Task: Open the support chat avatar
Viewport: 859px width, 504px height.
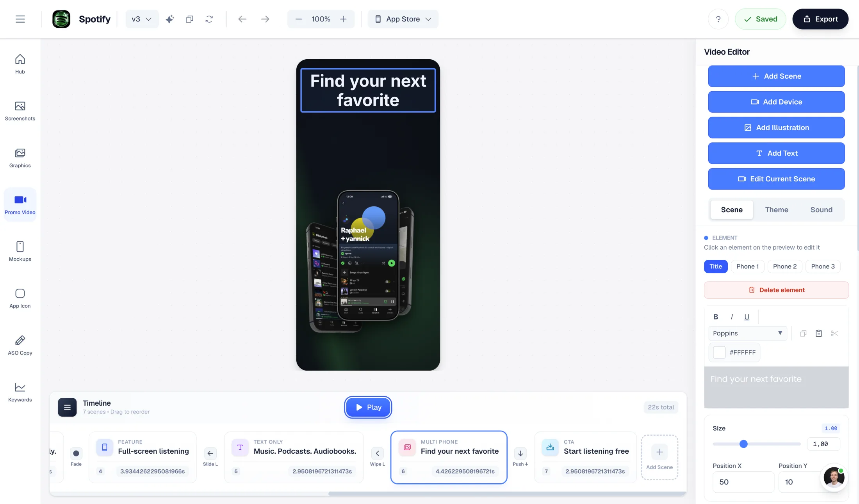Action: 834,477
